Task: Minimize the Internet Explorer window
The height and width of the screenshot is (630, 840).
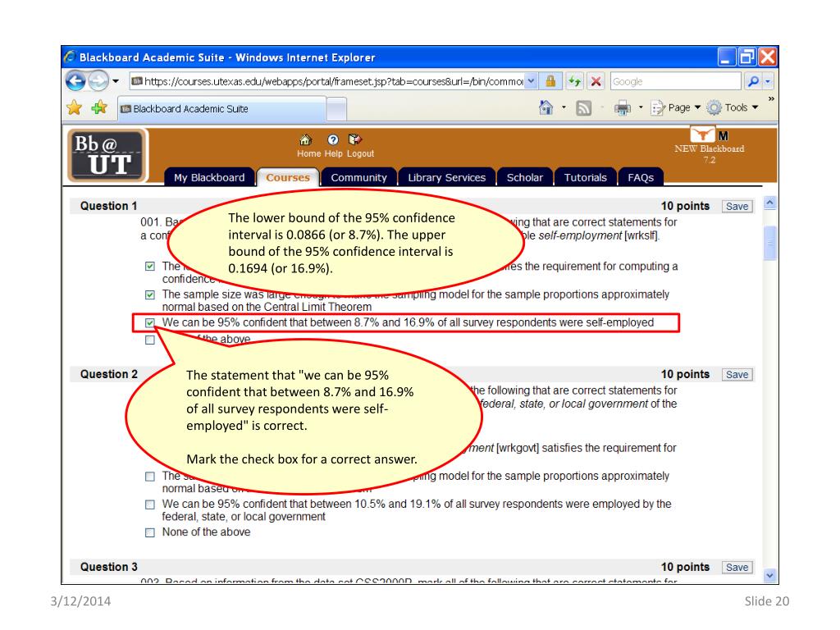Action: pos(726,57)
